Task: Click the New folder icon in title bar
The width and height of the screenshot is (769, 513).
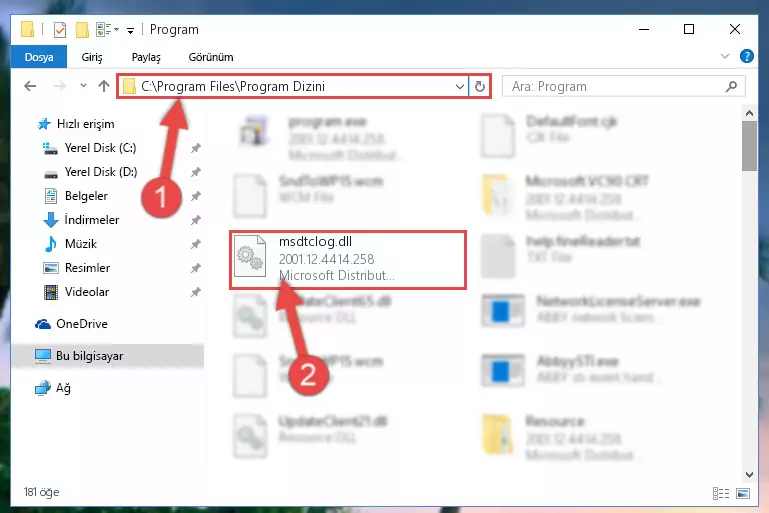Action: point(82,30)
